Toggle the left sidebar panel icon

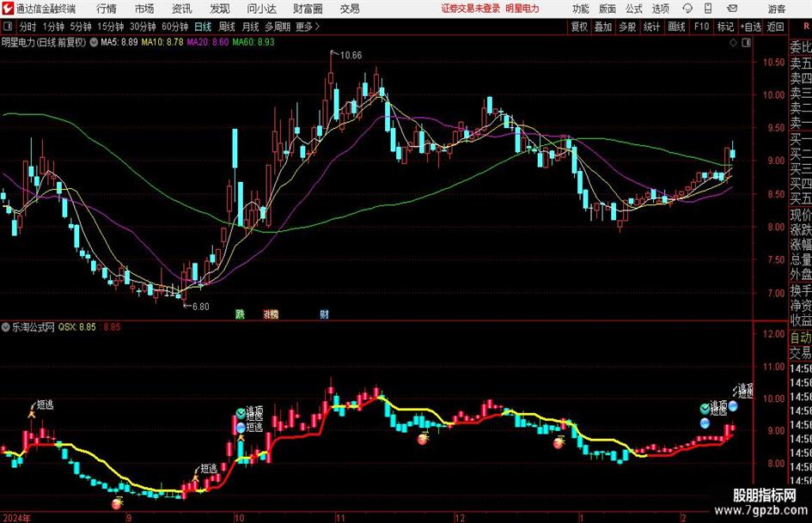[x=7, y=27]
